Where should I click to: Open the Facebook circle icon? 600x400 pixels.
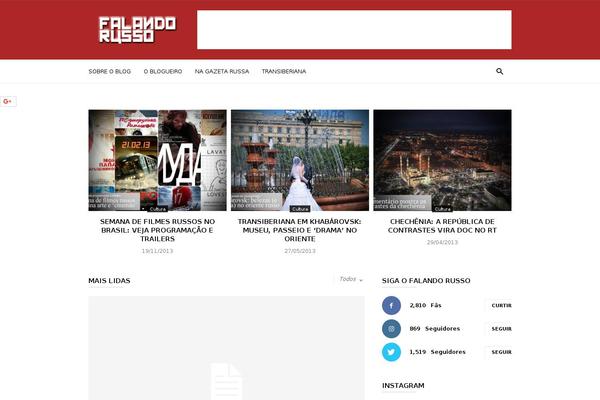click(x=391, y=305)
